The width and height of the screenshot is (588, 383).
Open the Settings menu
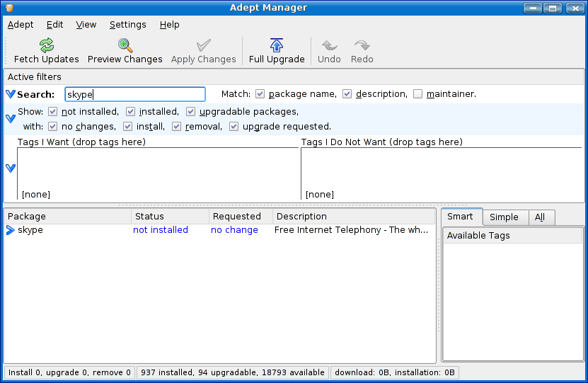click(x=127, y=25)
